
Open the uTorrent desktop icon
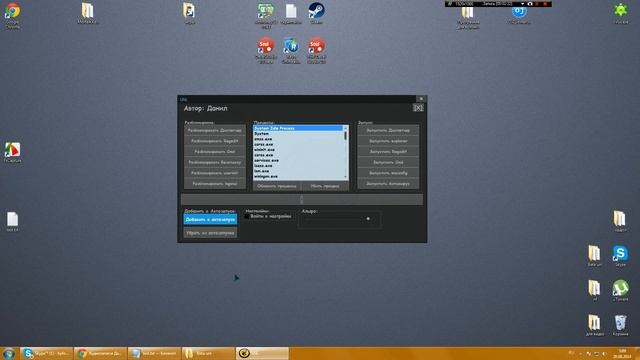[x=620, y=290]
